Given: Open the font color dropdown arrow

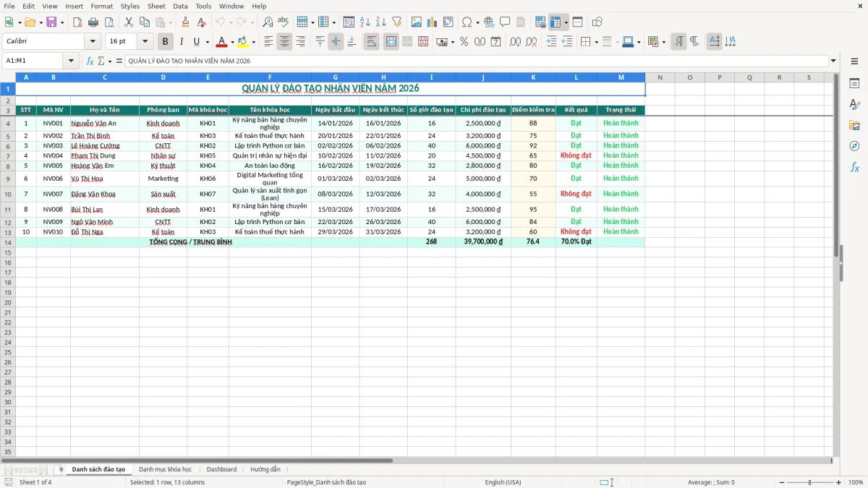Looking at the screenshot, I should [x=232, y=42].
